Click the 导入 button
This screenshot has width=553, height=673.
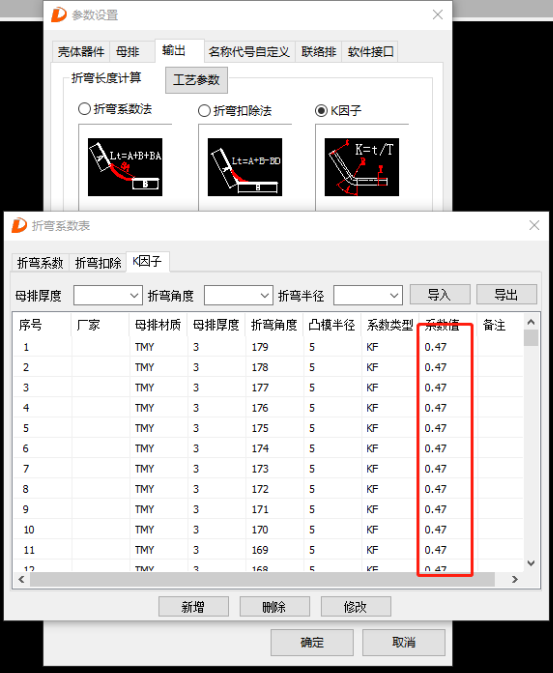[x=440, y=294]
